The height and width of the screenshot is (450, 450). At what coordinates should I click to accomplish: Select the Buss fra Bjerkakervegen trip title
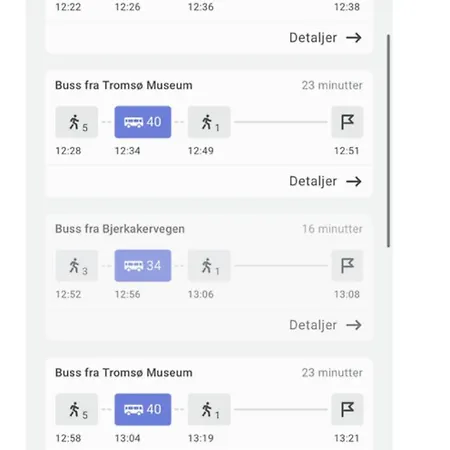point(120,229)
